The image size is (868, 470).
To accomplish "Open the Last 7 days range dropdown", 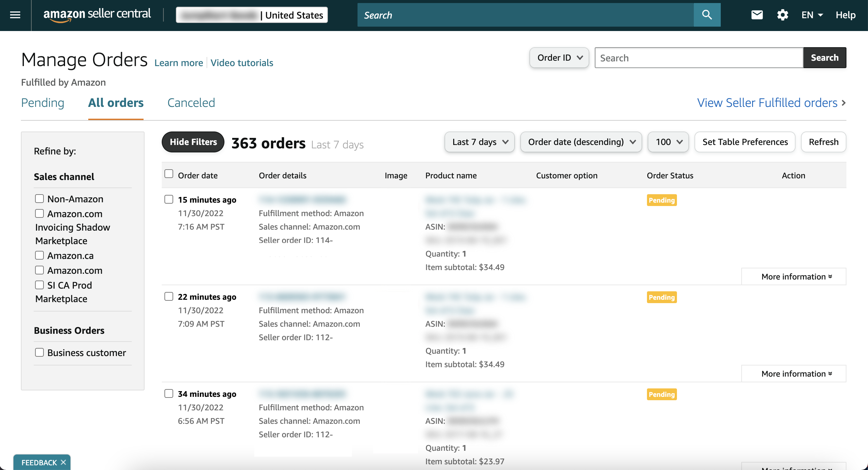I will pos(479,142).
